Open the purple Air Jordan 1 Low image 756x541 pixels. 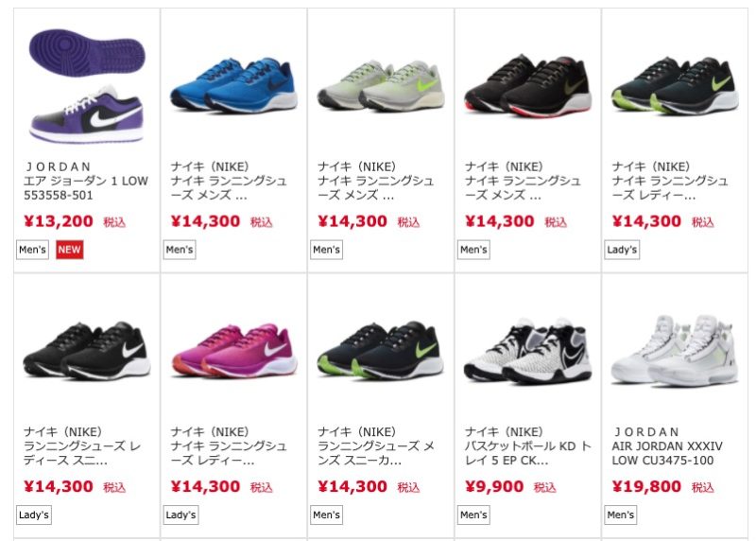click(87, 86)
